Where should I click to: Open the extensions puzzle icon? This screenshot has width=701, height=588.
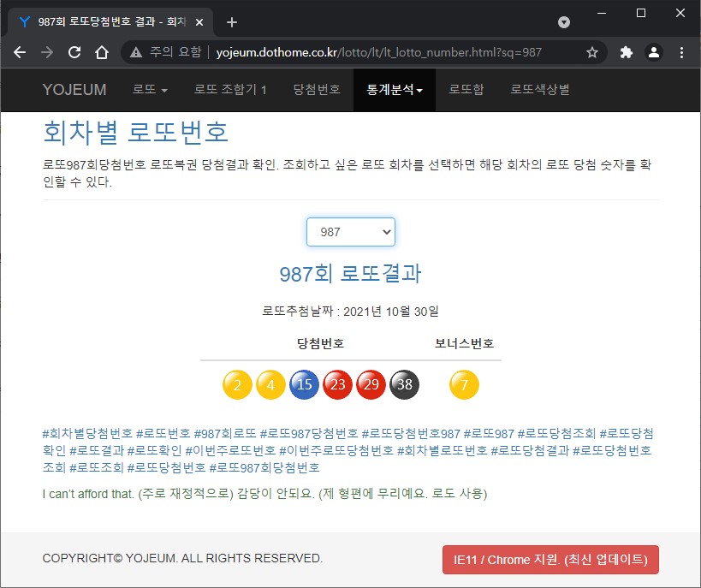click(x=627, y=53)
